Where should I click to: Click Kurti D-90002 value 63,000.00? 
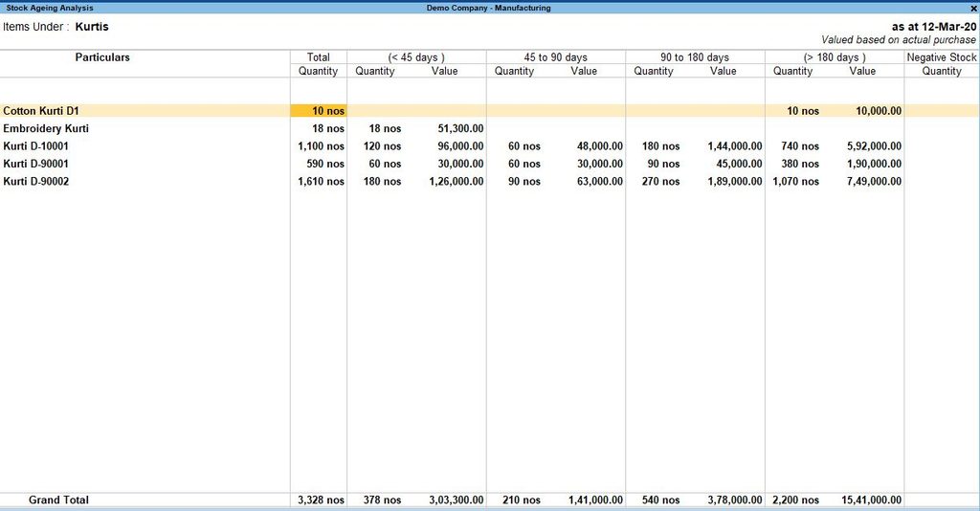(x=600, y=181)
